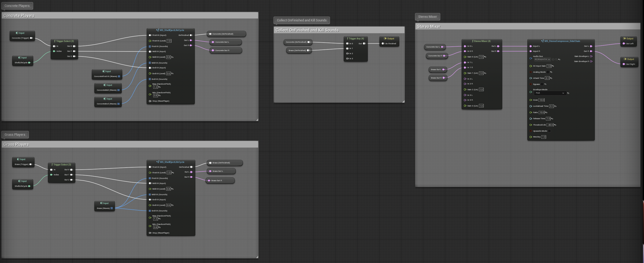The height and width of the screenshot is (263, 644).
Task: Click the ConcreteFirstHit (Waves) array pin
Action: coord(119,76)
